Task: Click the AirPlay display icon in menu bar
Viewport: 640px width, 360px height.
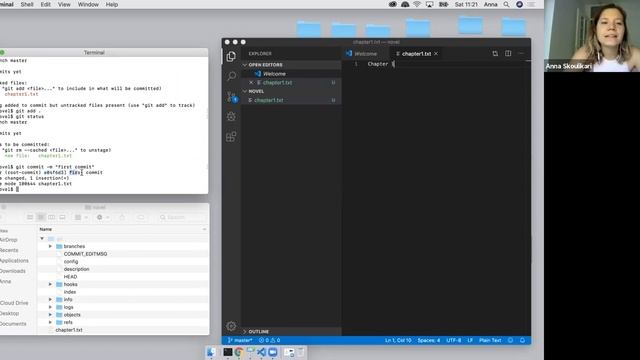Action: [429, 4]
